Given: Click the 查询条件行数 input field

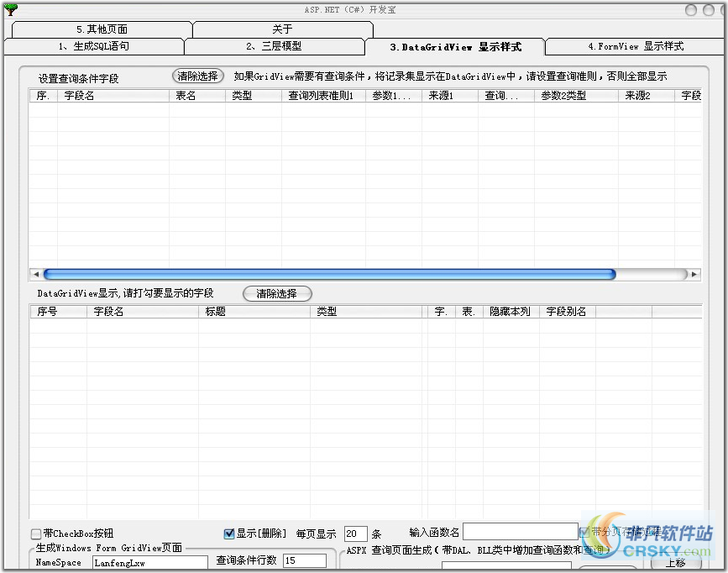Looking at the screenshot, I should pyautogui.click(x=305, y=560).
